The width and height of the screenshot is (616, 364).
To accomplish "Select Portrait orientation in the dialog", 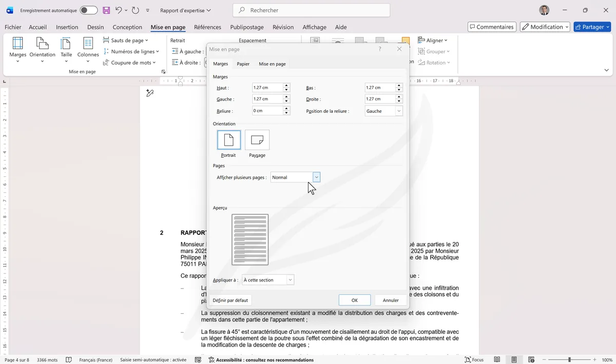I will click(228, 139).
